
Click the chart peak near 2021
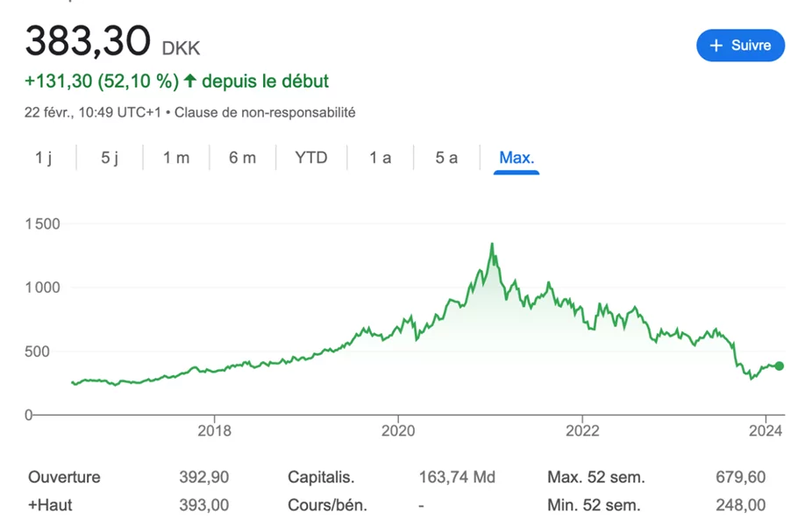492,245
